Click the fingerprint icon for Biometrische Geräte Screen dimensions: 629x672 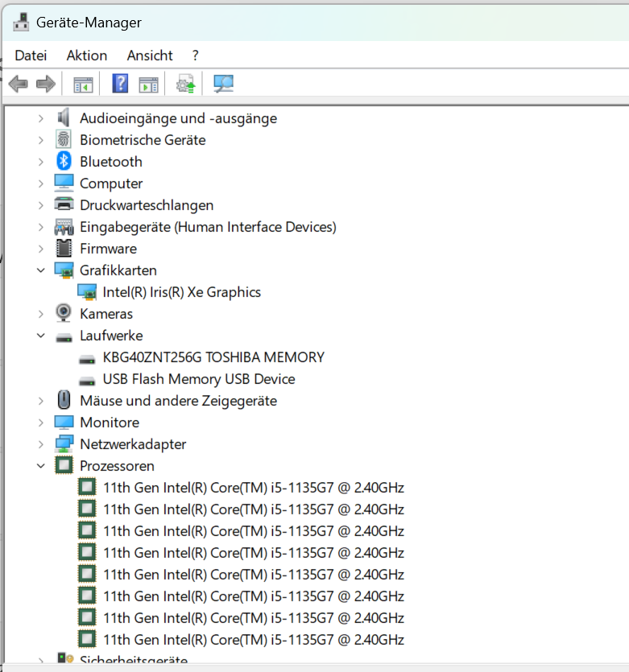(64, 139)
